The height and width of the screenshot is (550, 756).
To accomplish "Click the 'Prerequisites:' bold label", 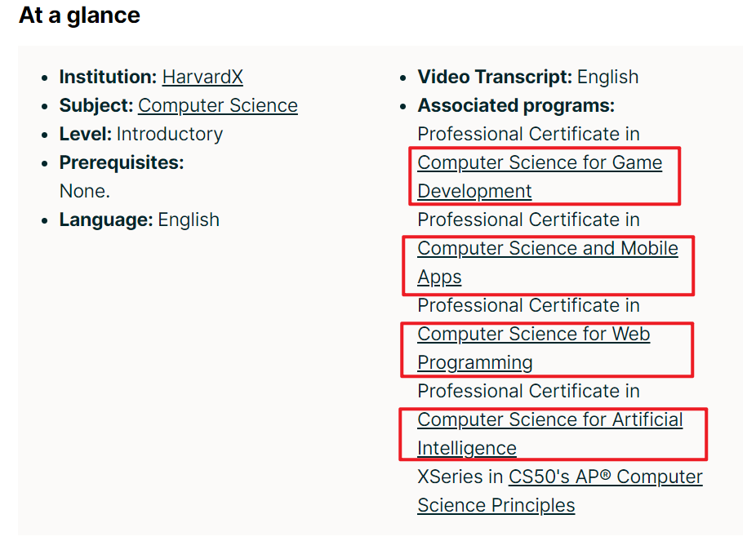I will coord(122,163).
